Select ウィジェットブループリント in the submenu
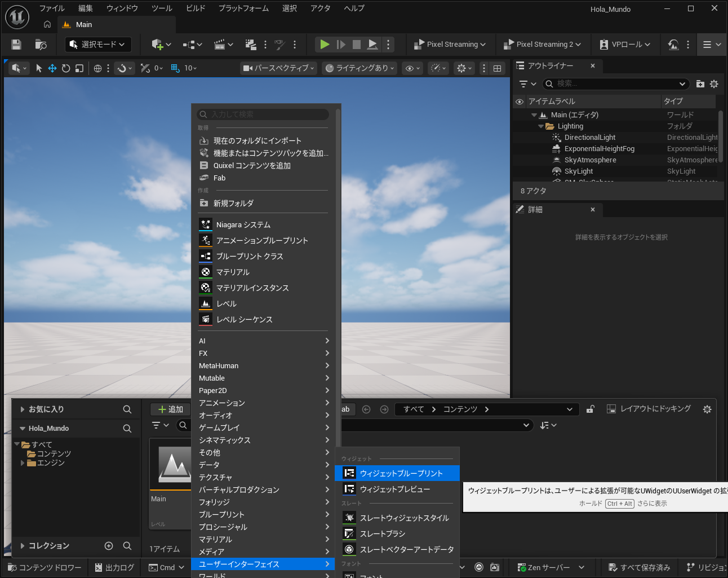The height and width of the screenshot is (578, 728). coord(397,473)
